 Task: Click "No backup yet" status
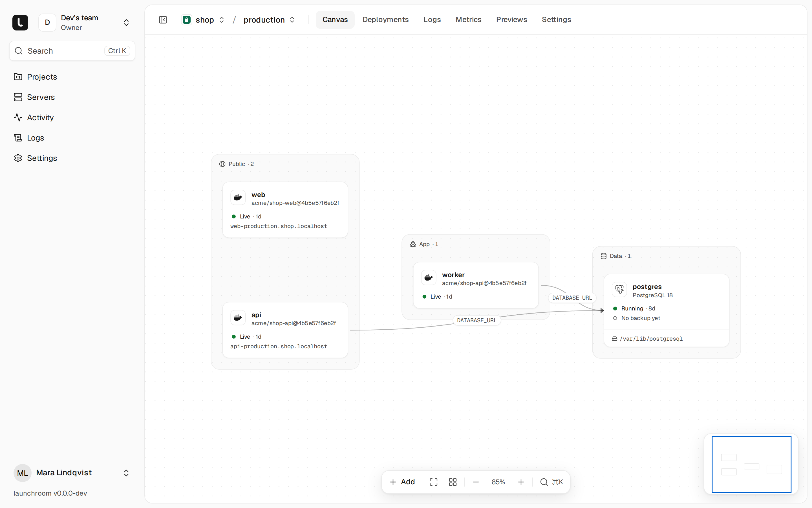point(641,318)
